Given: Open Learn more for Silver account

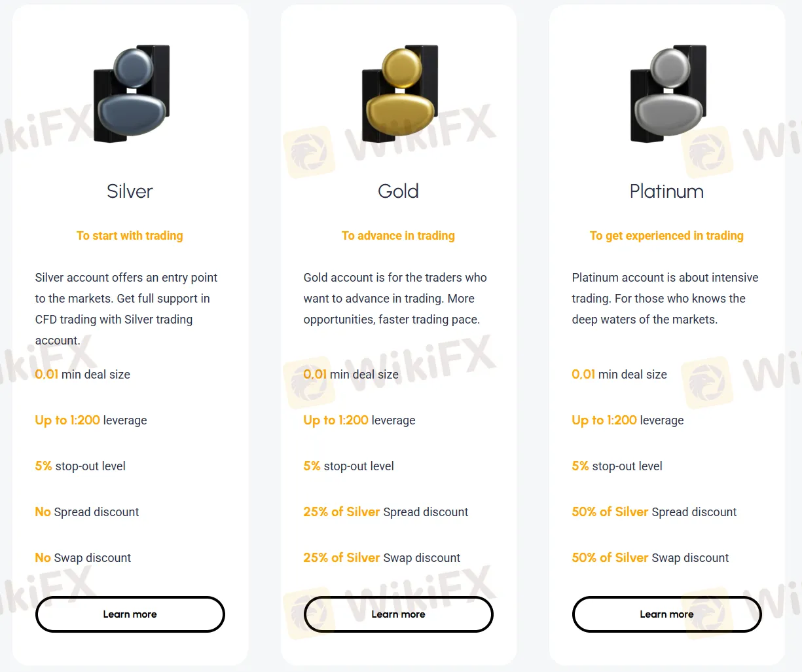Looking at the screenshot, I should [x=130, y=614].
